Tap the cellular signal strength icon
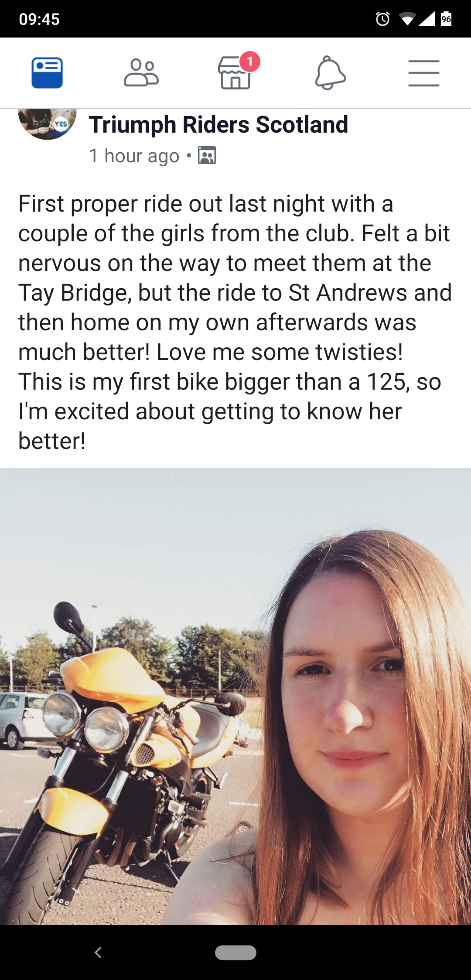The width and height of the screenshot is (471, 980). [x=426, y=19]
